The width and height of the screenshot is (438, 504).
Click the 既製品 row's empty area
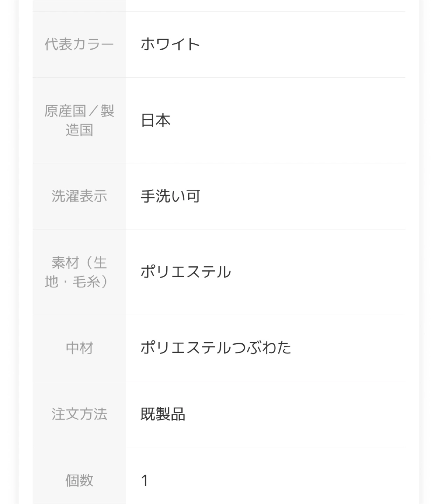click(x=295, y=414)
